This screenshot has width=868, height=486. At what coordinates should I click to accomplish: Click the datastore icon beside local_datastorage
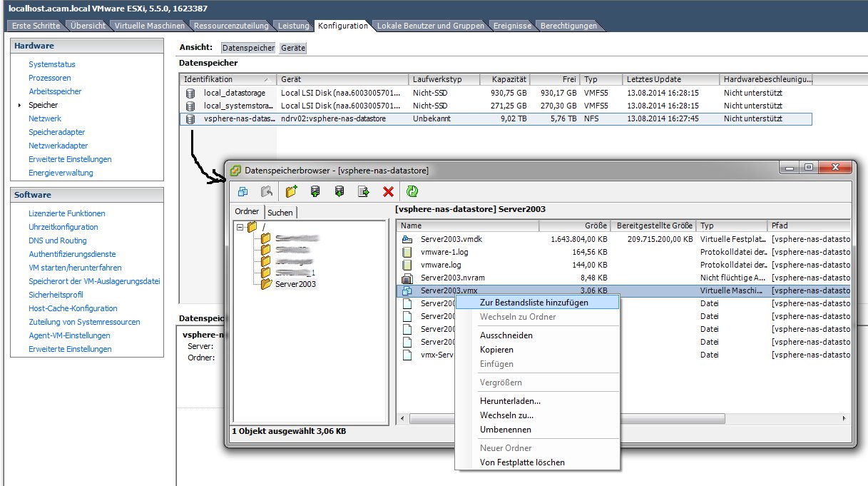[x=190, y=93]
